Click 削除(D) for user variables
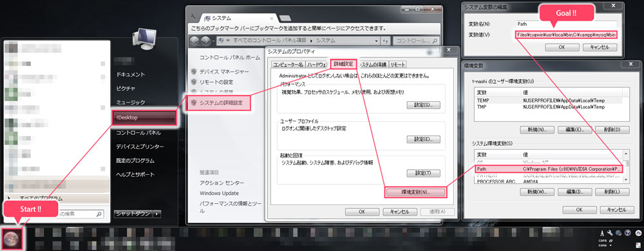This screenshot has width=644, height=251. point(613,130)
